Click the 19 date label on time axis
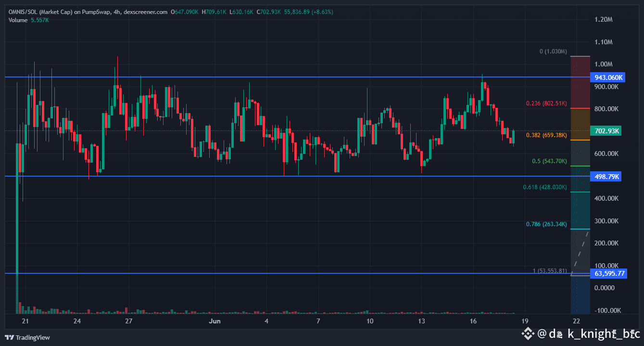644x346 pixels. click(524, 321)
